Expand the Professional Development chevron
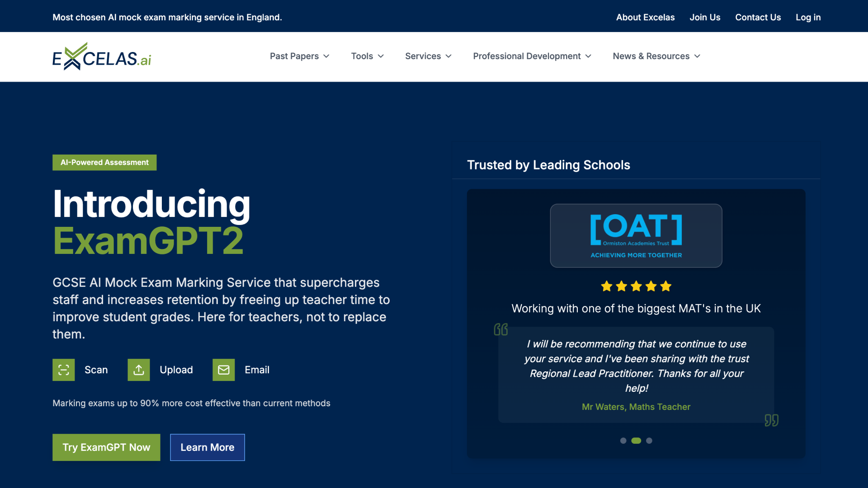 coord(588,56)
